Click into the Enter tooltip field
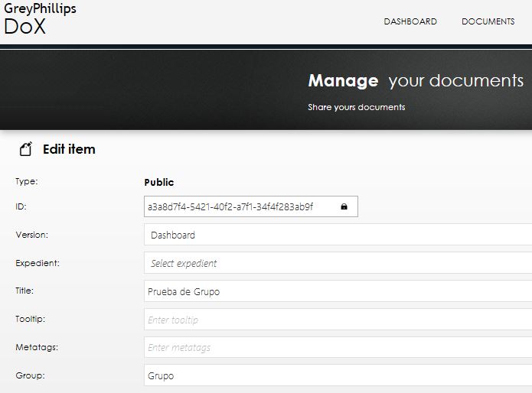532x393 pixels. click(x=338, y=319)
